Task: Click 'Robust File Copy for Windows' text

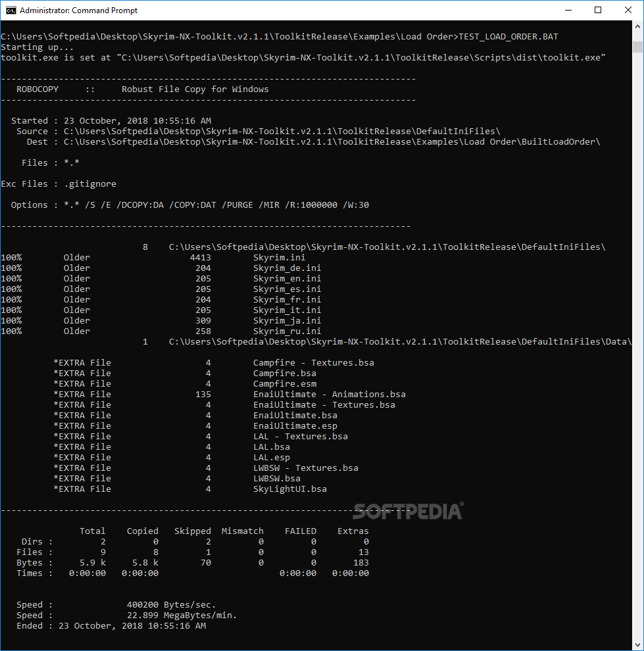Action: (x=195, y=89)
